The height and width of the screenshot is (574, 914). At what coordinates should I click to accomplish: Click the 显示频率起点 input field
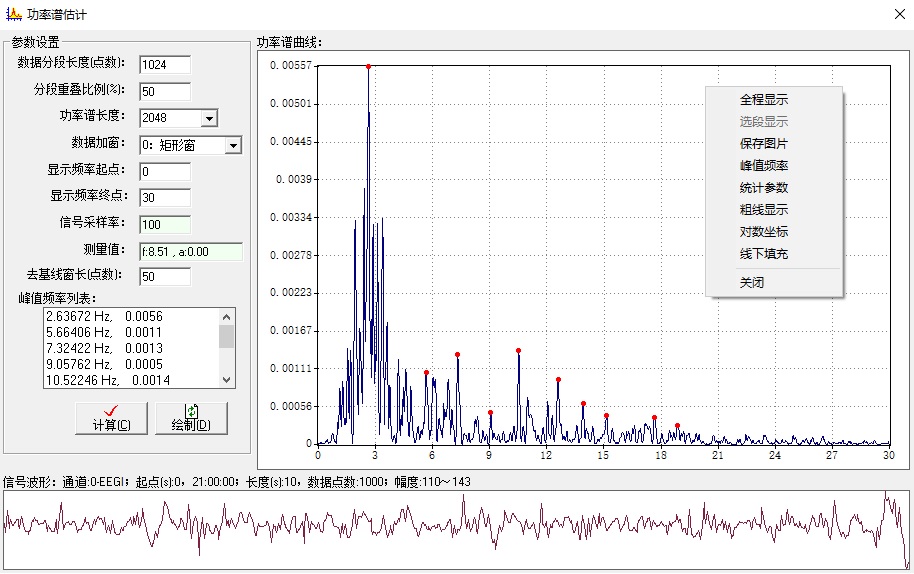(165, 172)
